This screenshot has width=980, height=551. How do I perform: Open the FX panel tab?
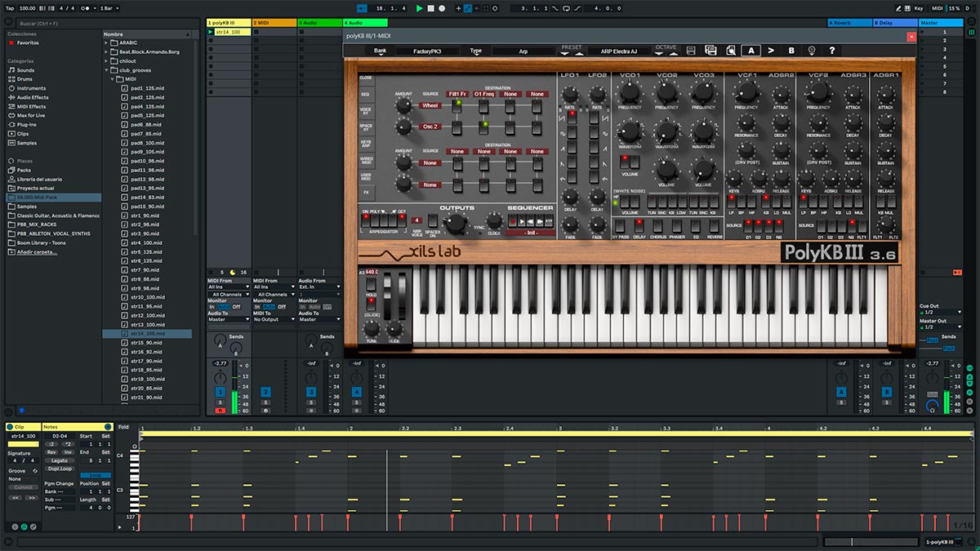[365, 193]
